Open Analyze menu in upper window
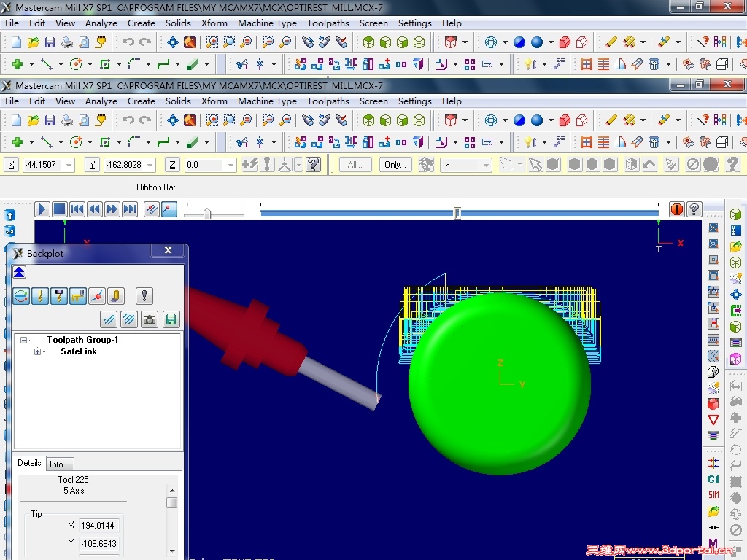Screen dimensions: 747x560 [x=101, y=23]
